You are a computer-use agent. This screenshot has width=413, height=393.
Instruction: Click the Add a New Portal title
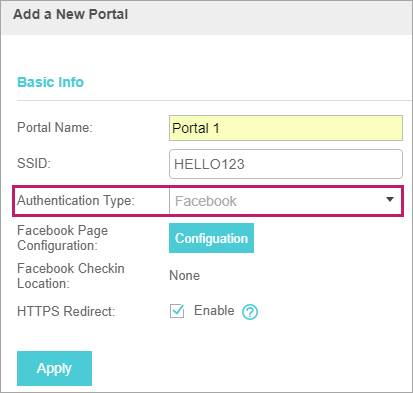pyautogui.click(x=70, y=14)
